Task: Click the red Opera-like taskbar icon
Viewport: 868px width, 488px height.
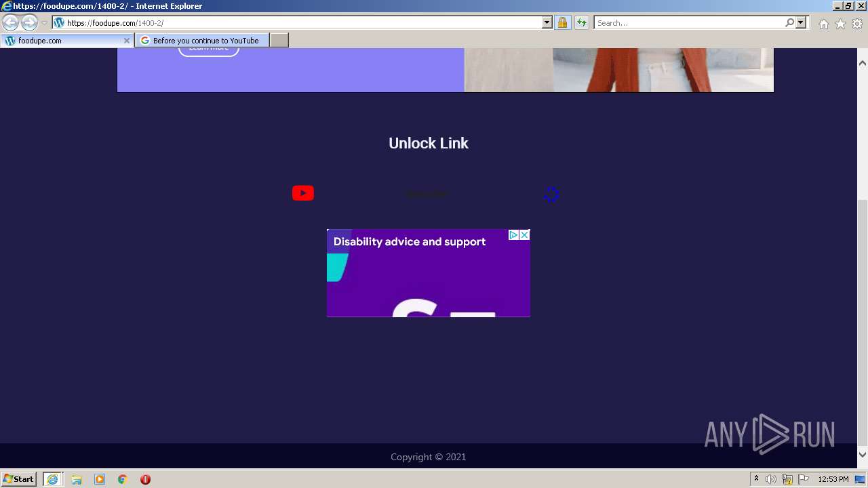Action: pyautogui.click(x=145, y=479)
